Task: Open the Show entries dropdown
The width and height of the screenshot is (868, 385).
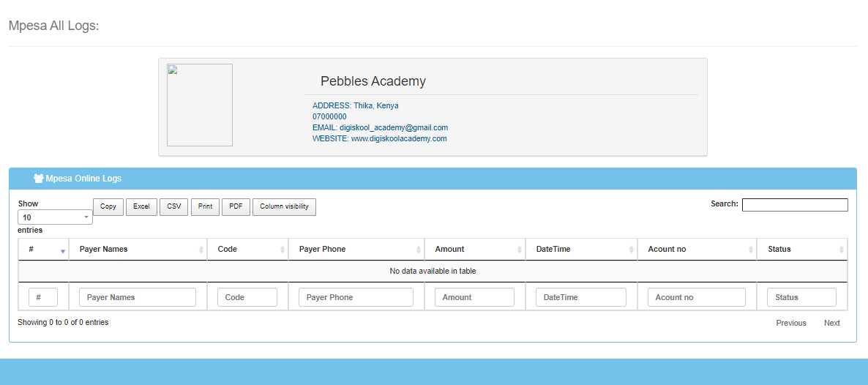Action: 55,217
